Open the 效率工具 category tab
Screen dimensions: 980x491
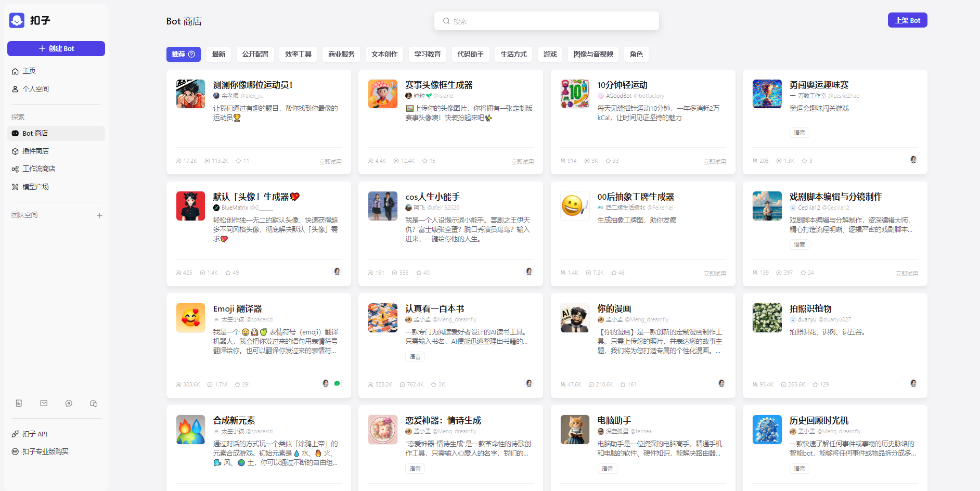pyautogui.click(x=299, y=54)
